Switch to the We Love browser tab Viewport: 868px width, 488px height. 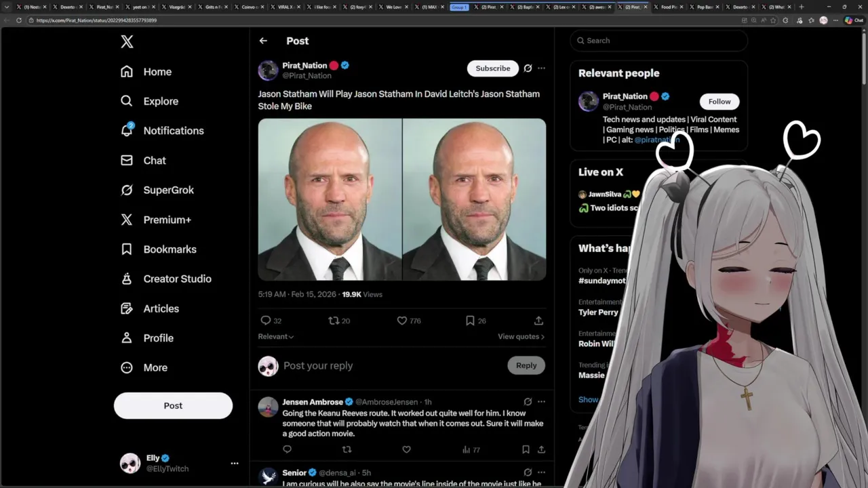click(393, 7)
